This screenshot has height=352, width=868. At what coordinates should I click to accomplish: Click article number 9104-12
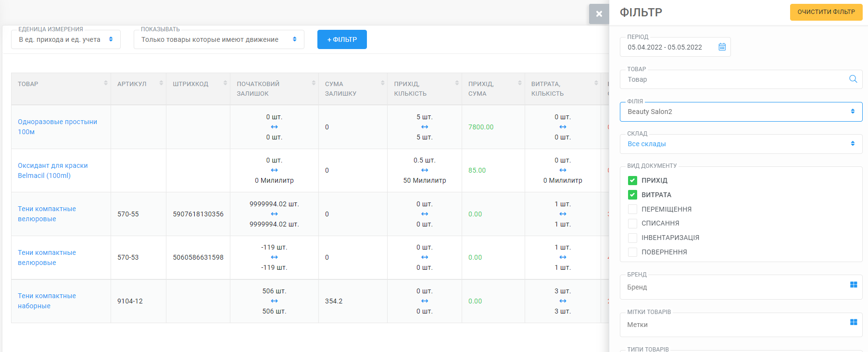click(x=130, y=301)
